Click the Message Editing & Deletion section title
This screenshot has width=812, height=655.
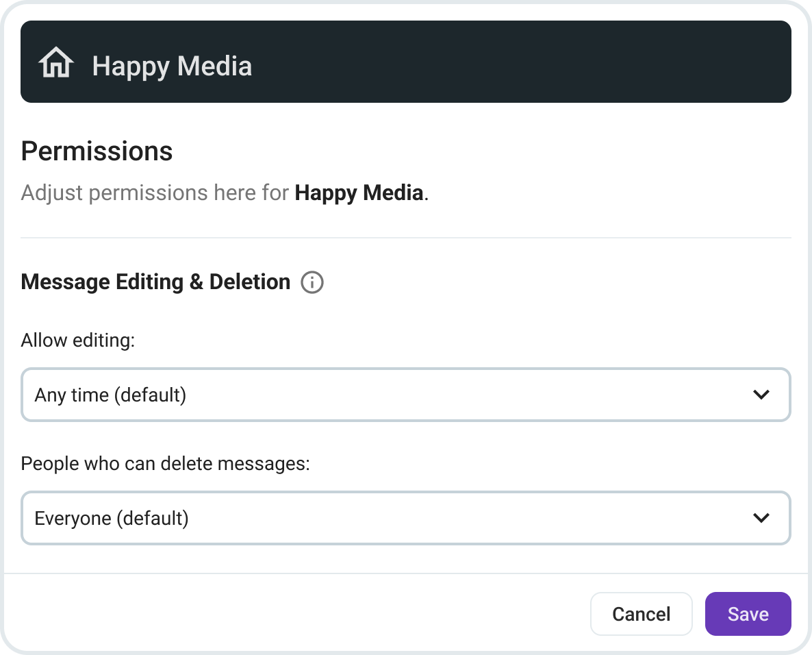155,282
